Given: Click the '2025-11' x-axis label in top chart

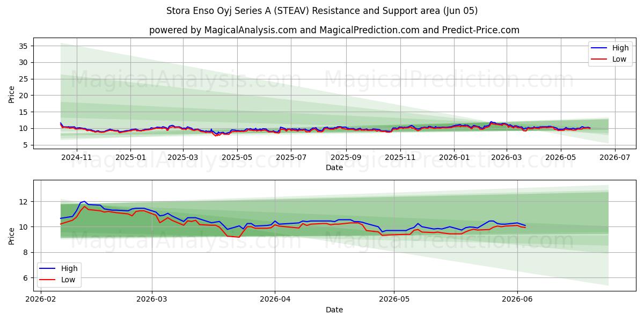Looking at the screenshot, I should coord(400,158).
